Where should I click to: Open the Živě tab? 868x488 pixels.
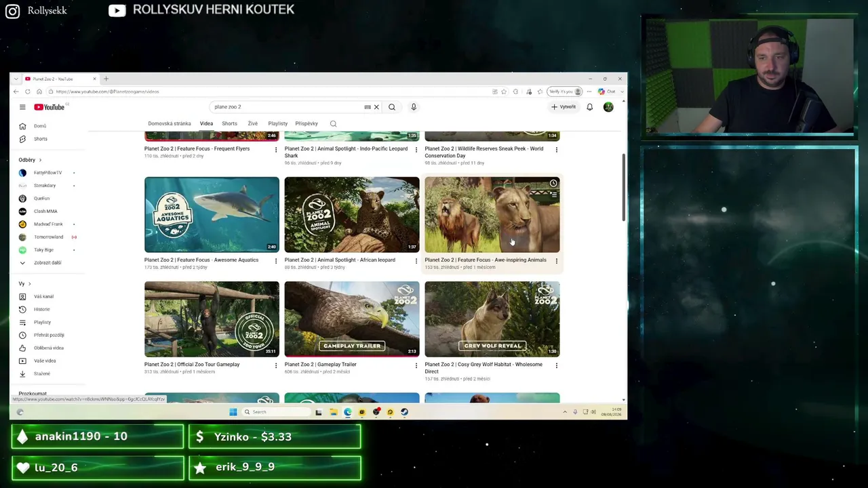coord(253,124)
